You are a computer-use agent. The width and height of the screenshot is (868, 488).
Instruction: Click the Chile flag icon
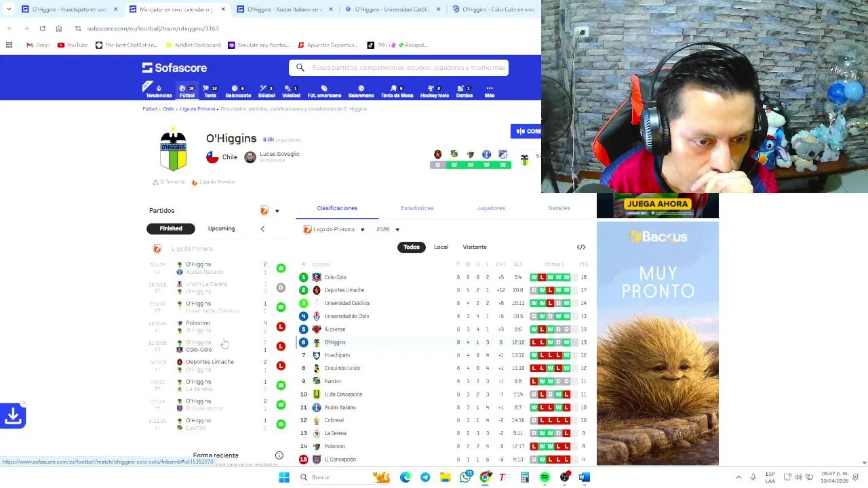coord(212,157)
